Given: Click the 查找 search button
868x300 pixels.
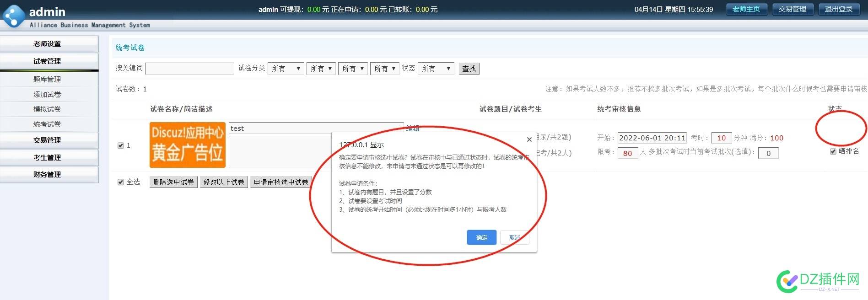Looking at the screenshot, I should coord(469,69).
